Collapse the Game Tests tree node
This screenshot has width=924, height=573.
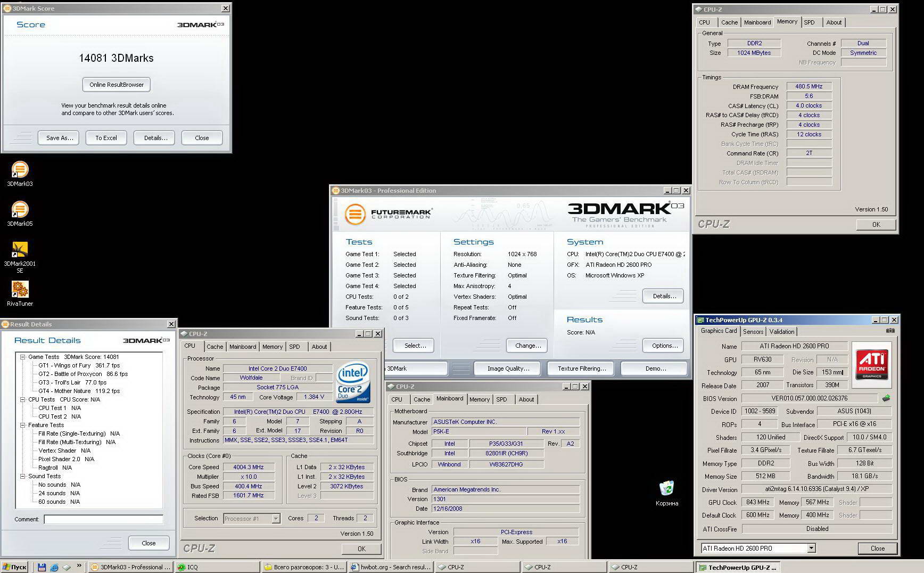click(23, 357)
